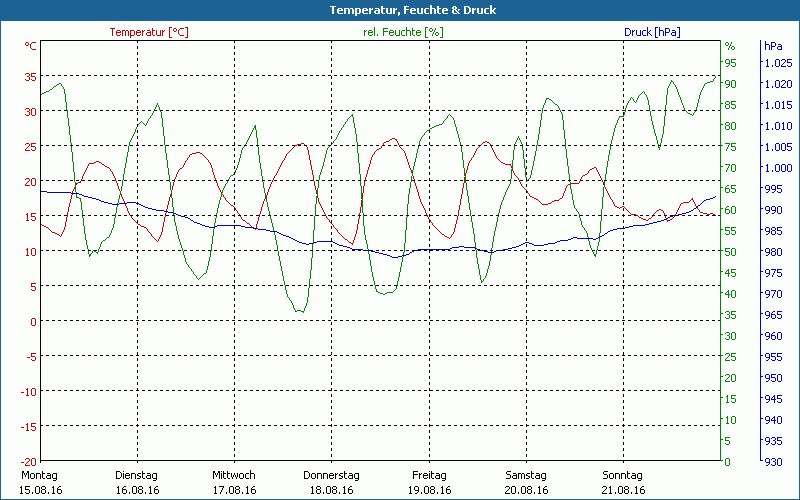Click the 'Freitag' day label
Image resolution: width=800 pixels, height=500 pixels.
point(429,476)
